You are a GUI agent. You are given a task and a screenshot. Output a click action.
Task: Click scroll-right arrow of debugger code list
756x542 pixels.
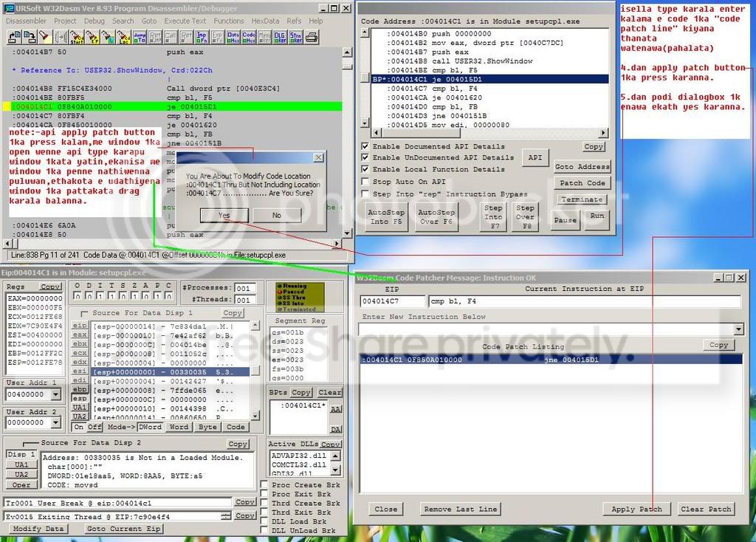(602, 133)
